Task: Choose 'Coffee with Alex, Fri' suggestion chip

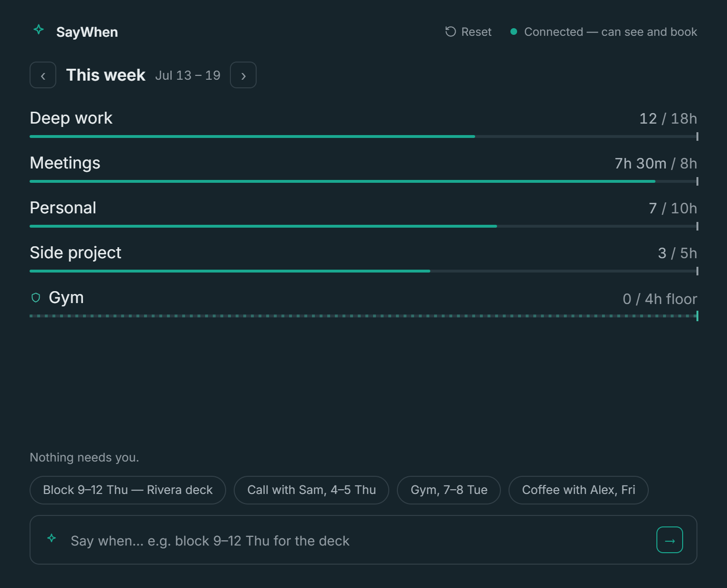Action: click(x=579, y=490)
